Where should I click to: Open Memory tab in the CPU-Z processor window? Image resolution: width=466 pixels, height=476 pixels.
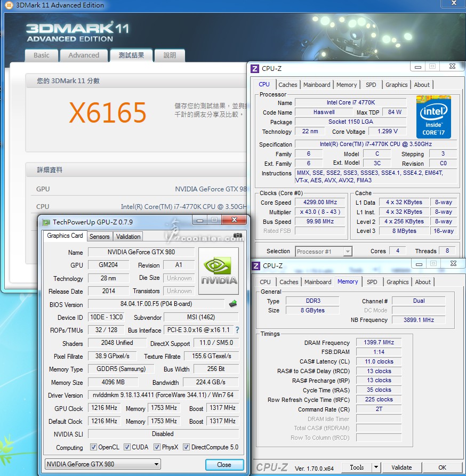click(347, 85)
